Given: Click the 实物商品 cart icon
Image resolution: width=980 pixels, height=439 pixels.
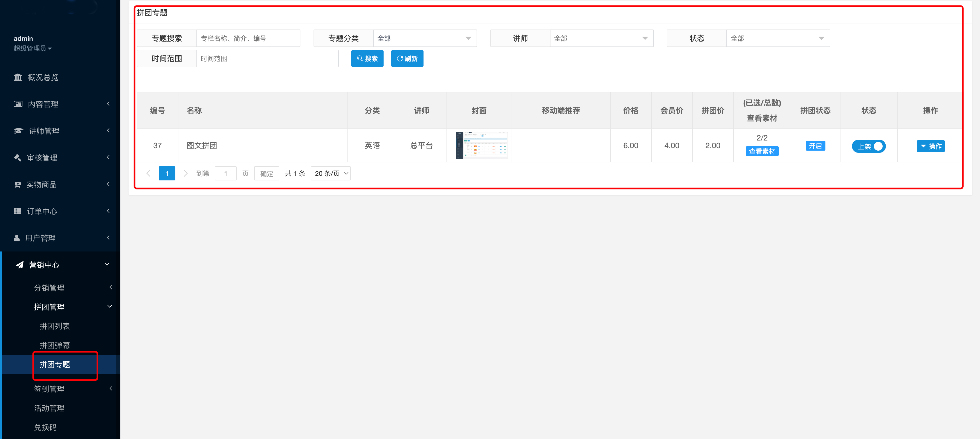Looking at the screenshot, I should point(18,185).
